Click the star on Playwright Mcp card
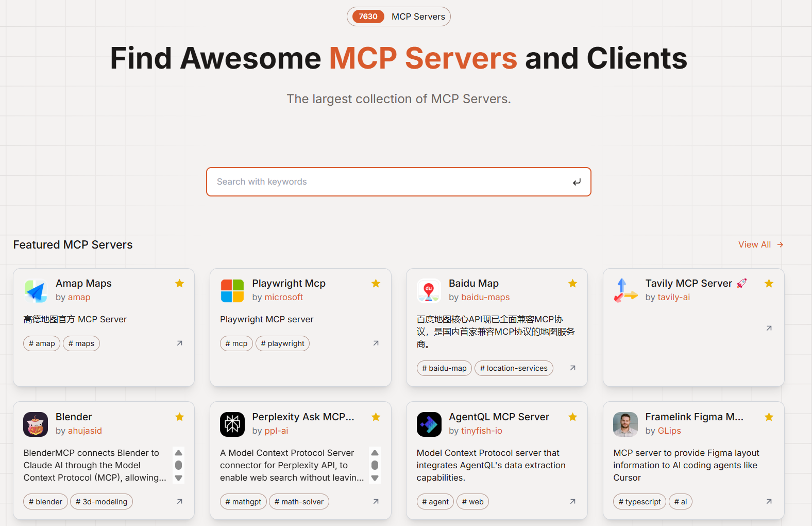 (376, 283)
